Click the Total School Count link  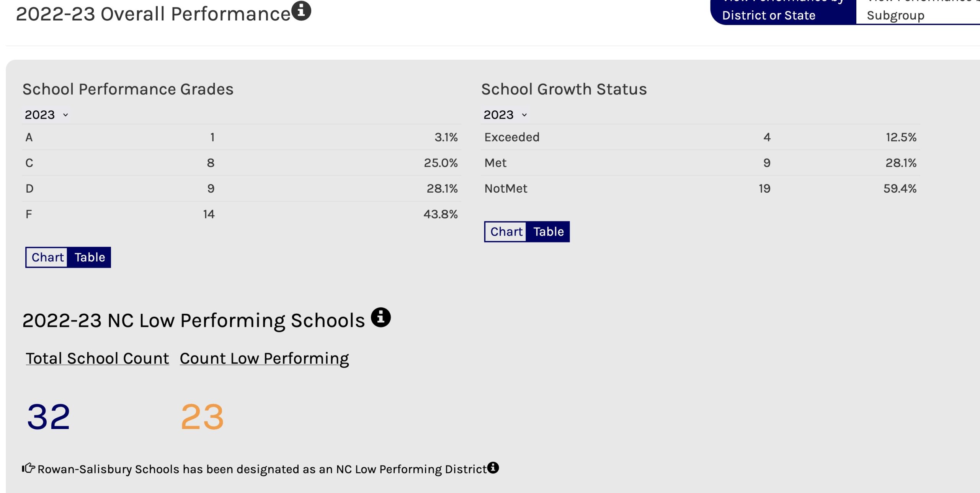(97, 358)
